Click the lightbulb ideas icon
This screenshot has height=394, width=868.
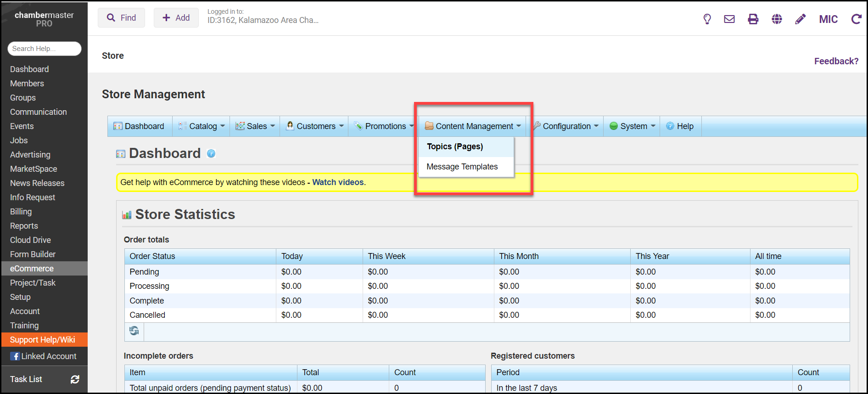point(707,19)
